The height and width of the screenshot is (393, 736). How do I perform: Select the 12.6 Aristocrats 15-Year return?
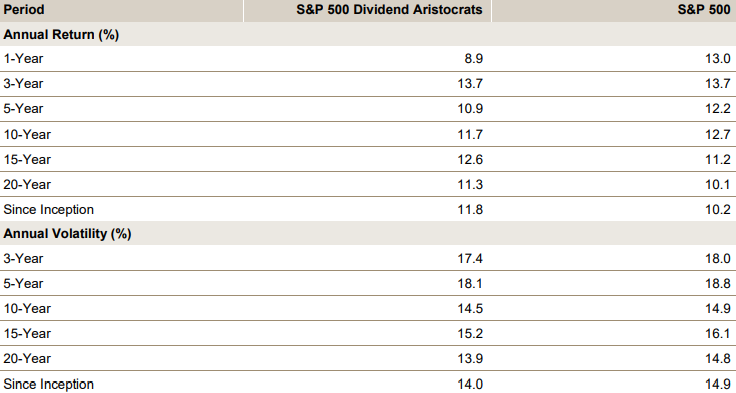pos(470,160)
